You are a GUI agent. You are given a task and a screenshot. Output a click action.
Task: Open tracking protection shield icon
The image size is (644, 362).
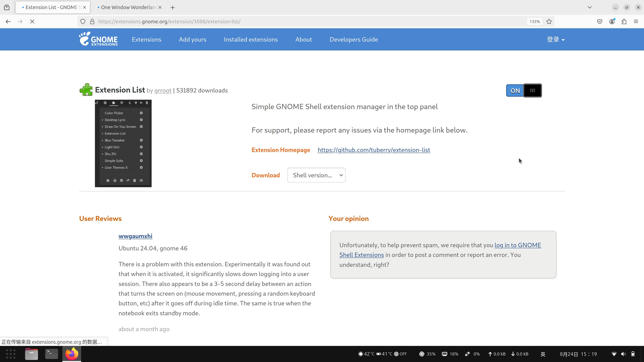pos(83,21)
